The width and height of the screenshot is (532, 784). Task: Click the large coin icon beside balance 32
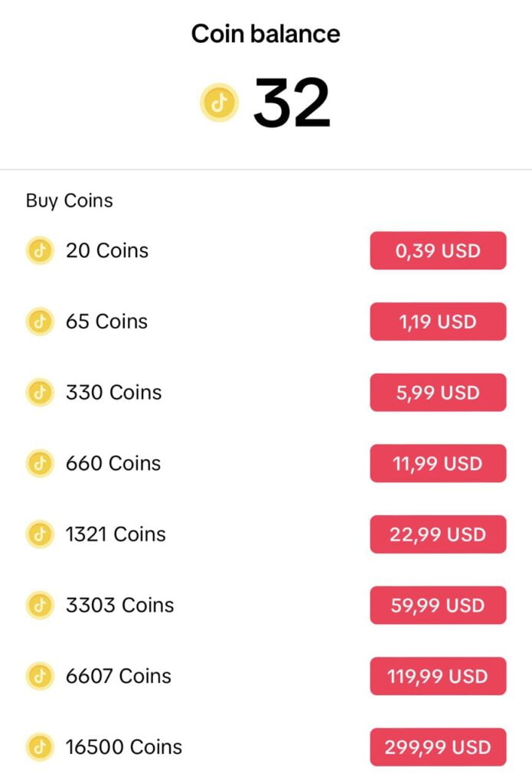(x=220, y=103)
